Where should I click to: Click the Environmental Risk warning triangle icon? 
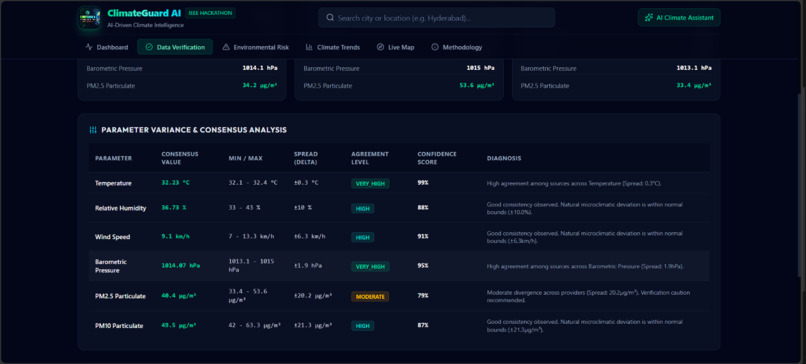pos(226,47)
